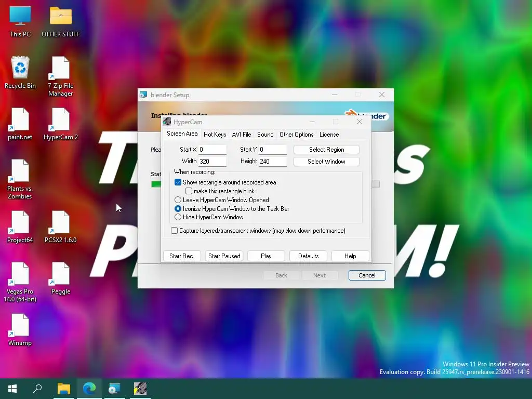Open the Windows Start menu

(x=12, y=389)
